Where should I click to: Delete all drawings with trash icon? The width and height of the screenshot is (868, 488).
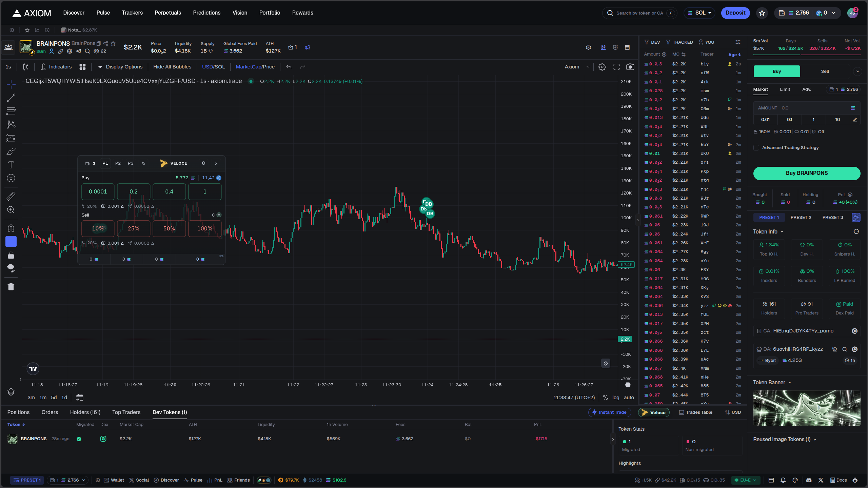[11, 287]
